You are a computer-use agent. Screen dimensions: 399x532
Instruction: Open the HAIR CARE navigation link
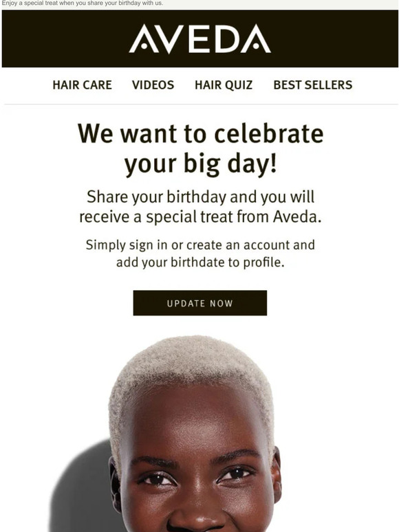point(82,85)
